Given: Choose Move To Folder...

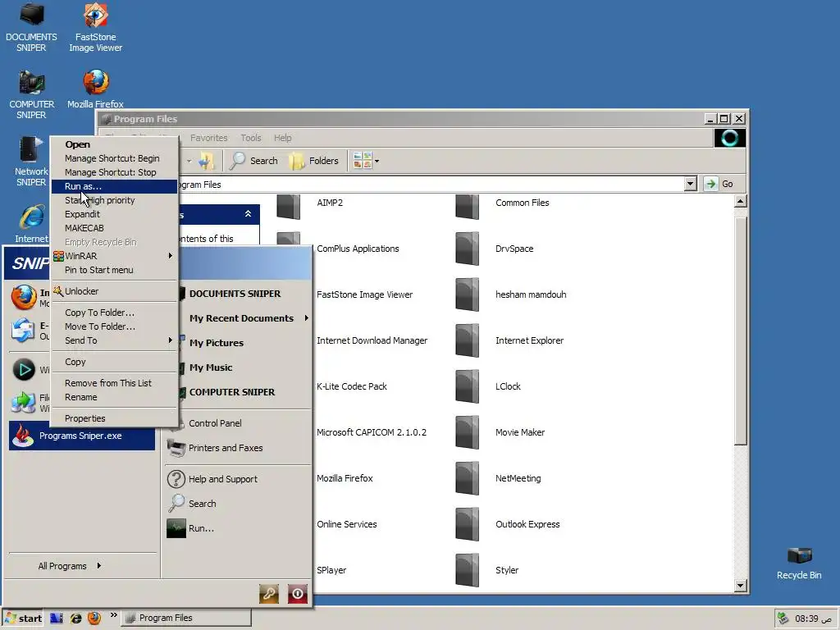Looking at the screenshot, I should pos(114,326).
